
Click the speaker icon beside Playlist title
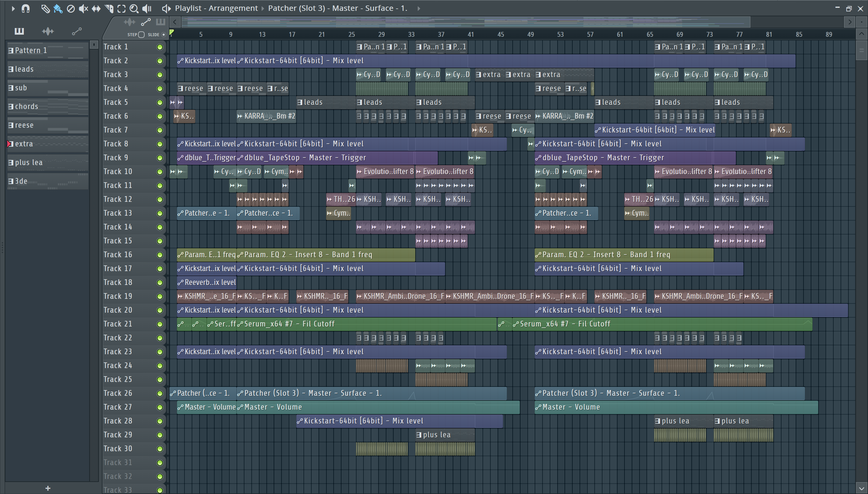tap(166, 8)
